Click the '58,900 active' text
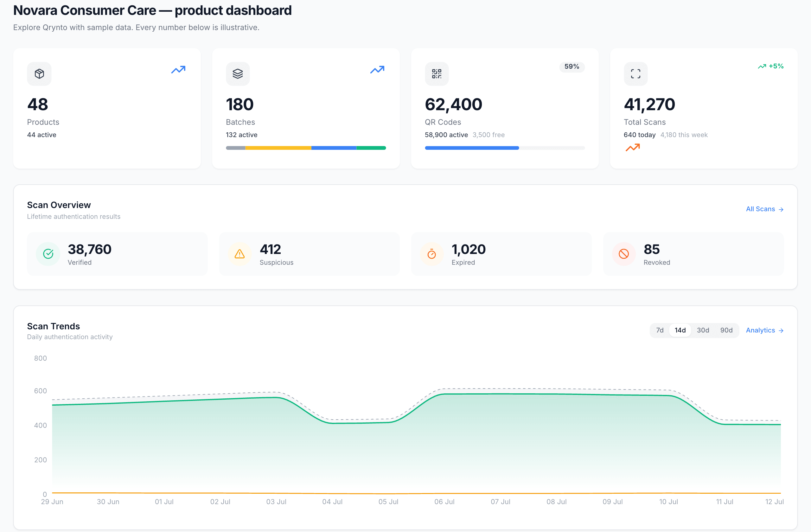 446,135
